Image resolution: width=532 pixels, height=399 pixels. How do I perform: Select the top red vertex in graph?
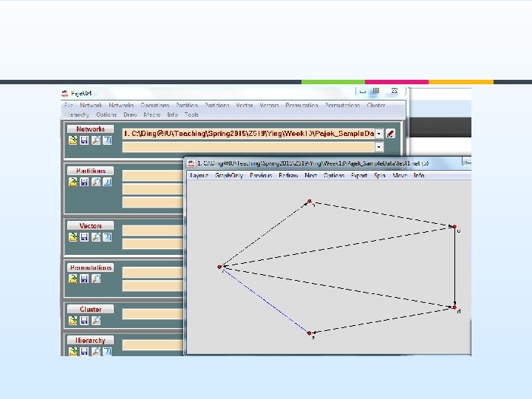click(310, 202)
